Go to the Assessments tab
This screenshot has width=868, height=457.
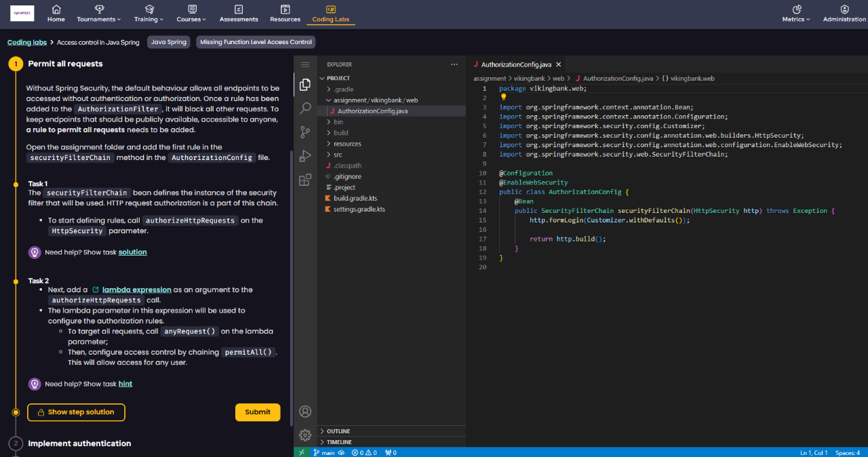pyautogui.click(x=238, y=14)
